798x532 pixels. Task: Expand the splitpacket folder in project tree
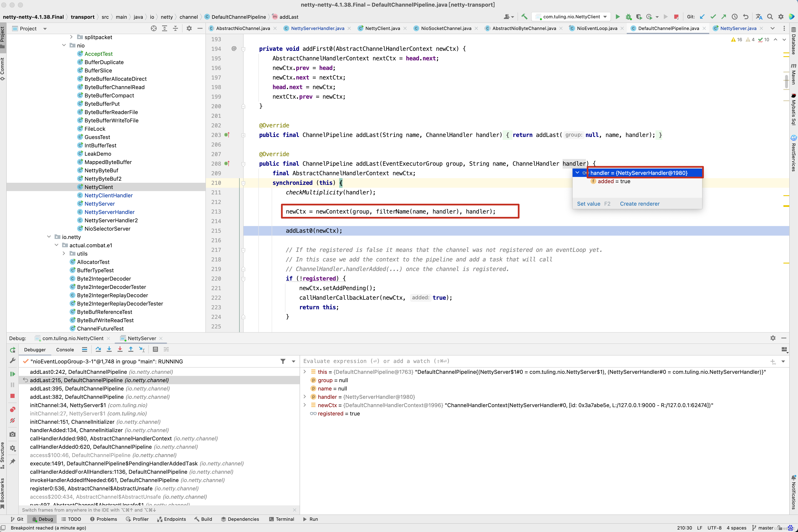[71, 37]
